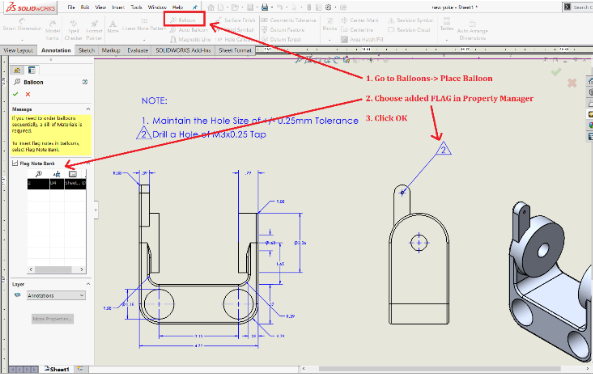Toggle the PropertyManager detailed preview icon
This screenshot has height=374, width=593.
coord(85,82)
